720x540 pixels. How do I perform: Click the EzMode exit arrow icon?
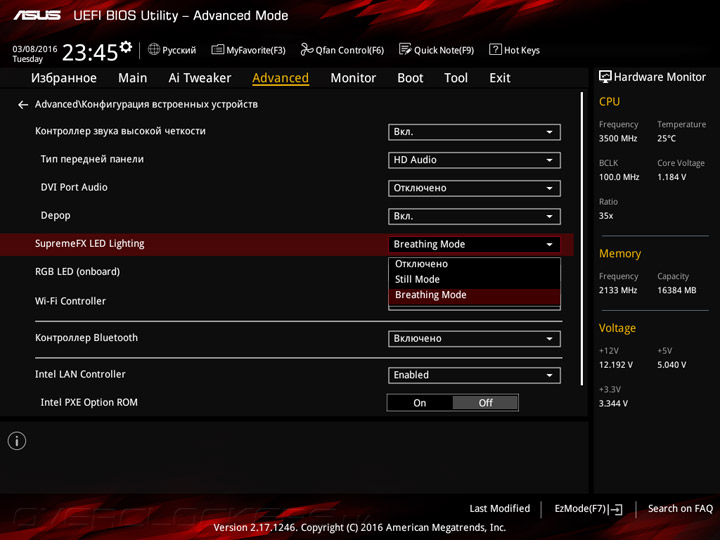point(615,509)
